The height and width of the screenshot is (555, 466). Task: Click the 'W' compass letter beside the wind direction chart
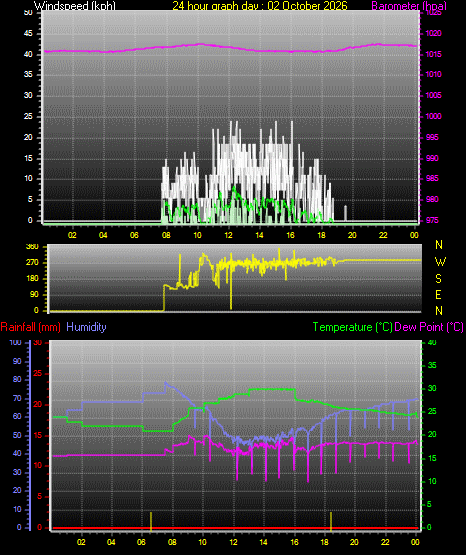440,262
